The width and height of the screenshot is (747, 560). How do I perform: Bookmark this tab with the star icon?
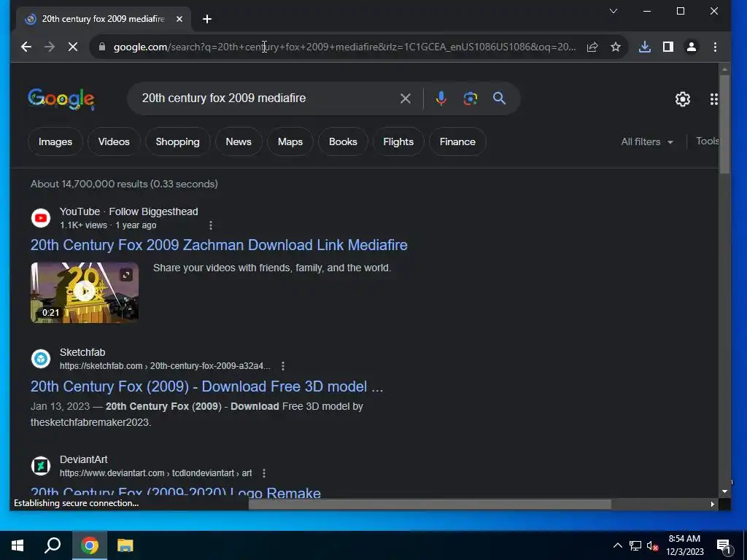click(x=616, y=47)
